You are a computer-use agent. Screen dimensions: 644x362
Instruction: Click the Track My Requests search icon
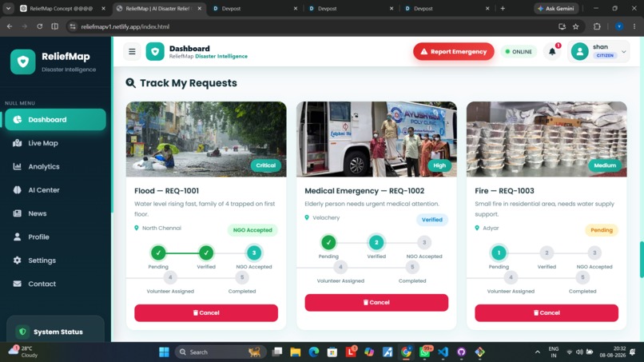[130, 83]
